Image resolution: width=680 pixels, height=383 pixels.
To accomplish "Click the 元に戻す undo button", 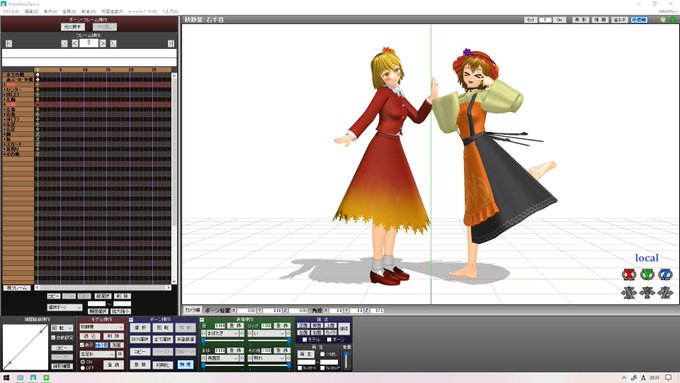I will [x=73, y=27].
